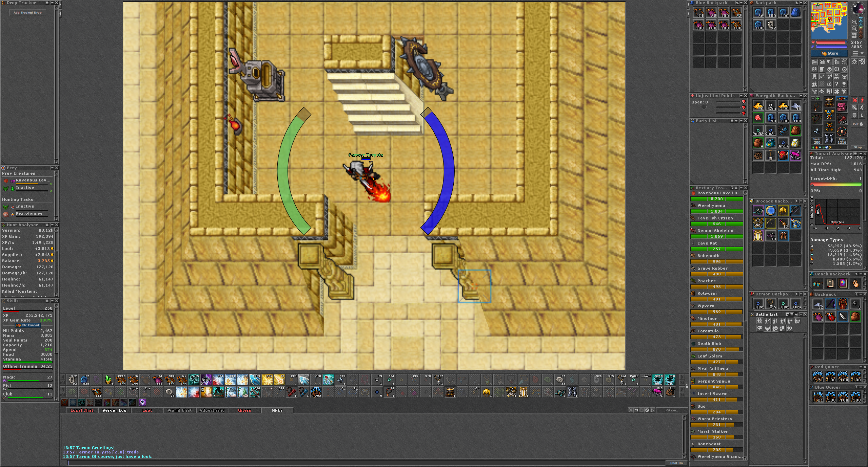Toggle red crossed-swords offensive fight mode
This screenshot has width=868, height=467.
(854, 100)
